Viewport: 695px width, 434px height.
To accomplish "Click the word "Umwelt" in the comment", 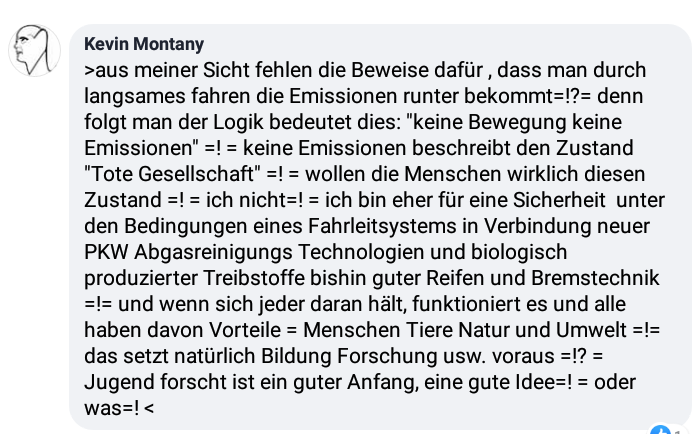I will click(x=591, y=330).
